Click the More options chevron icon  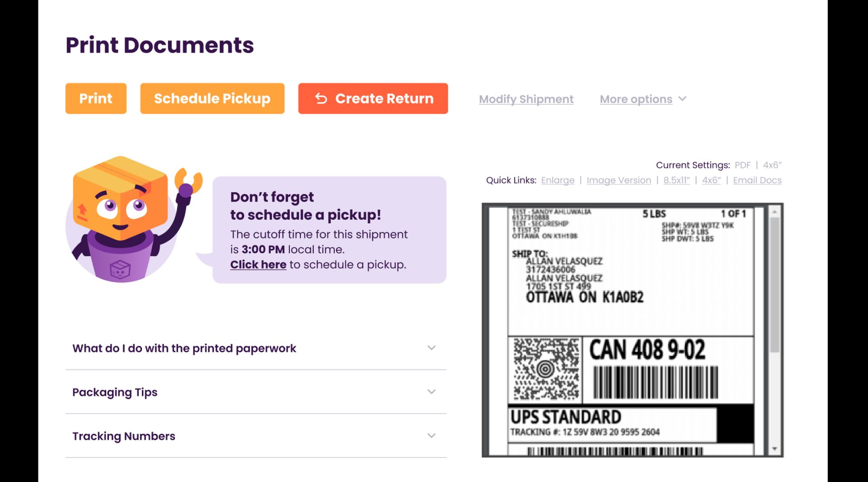pyautogui.click(x=683, y=99)
